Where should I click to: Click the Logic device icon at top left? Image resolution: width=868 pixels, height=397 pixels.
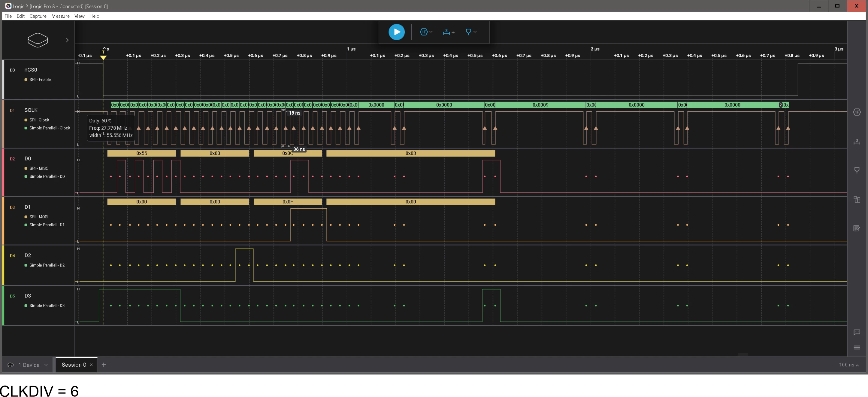coord(38,40)
